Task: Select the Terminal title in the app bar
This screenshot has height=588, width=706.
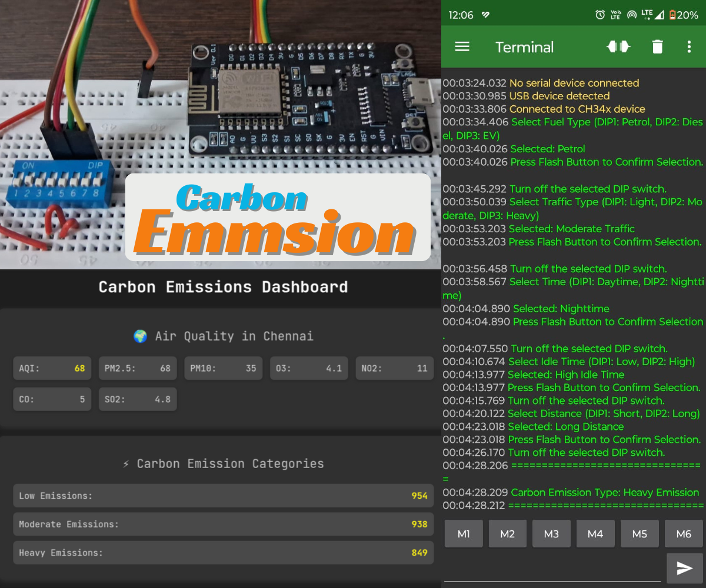Action: [524, 46]
